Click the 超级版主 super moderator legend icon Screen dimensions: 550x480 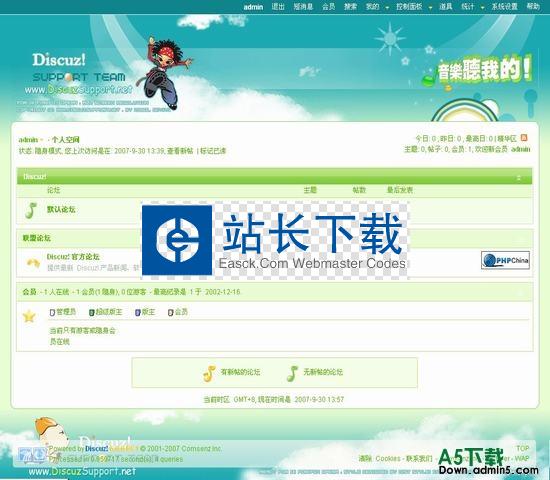click(x=92, y=312)
